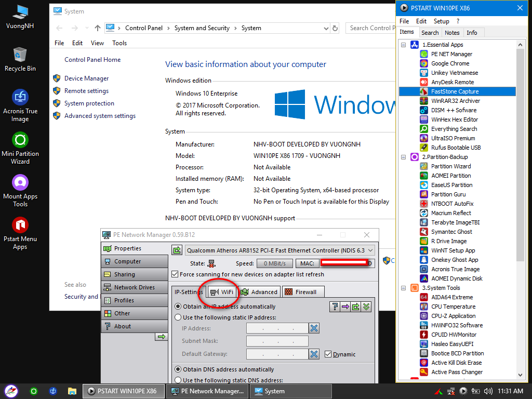Select Use the following static DNS address
This screenshot has width=532, height=399.
[x=178, y=380]
